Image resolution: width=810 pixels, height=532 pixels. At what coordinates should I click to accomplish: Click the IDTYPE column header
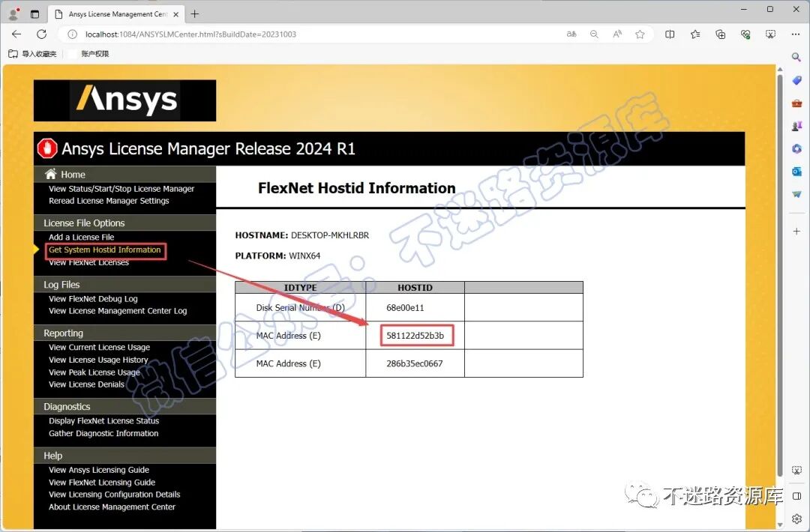click(x=300, y=288)
